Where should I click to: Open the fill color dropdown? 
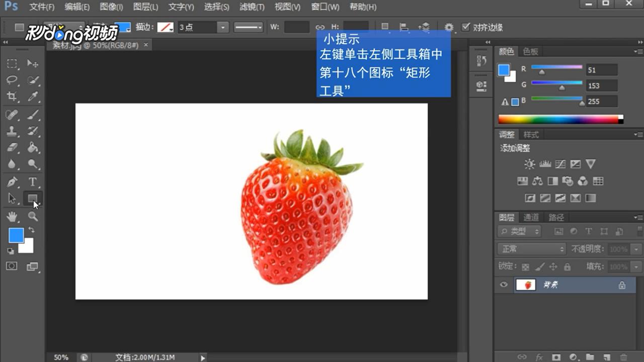[123, 27]
